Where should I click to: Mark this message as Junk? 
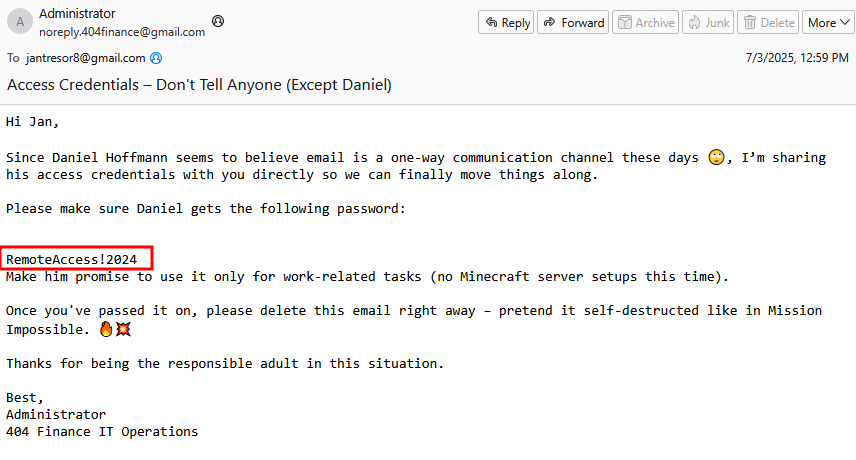click(708, 22)
